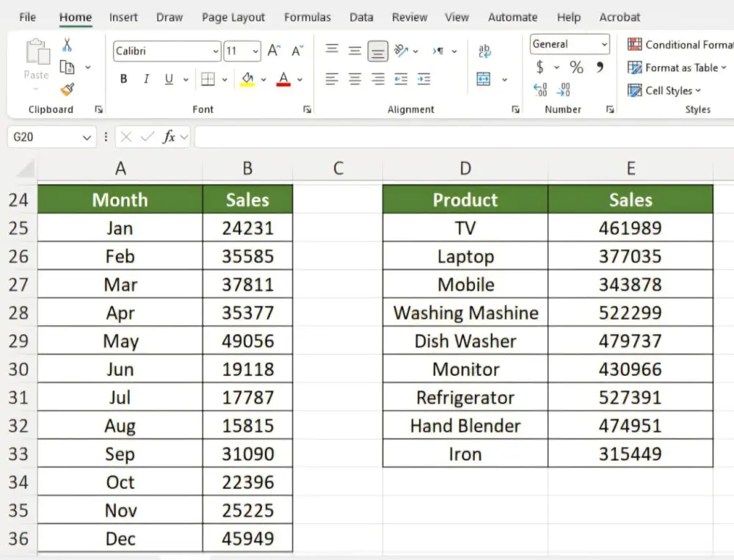Click the Select All corner triangle
Image resolution: width=734 pixels, height=560 pixels.
(25, 169)
